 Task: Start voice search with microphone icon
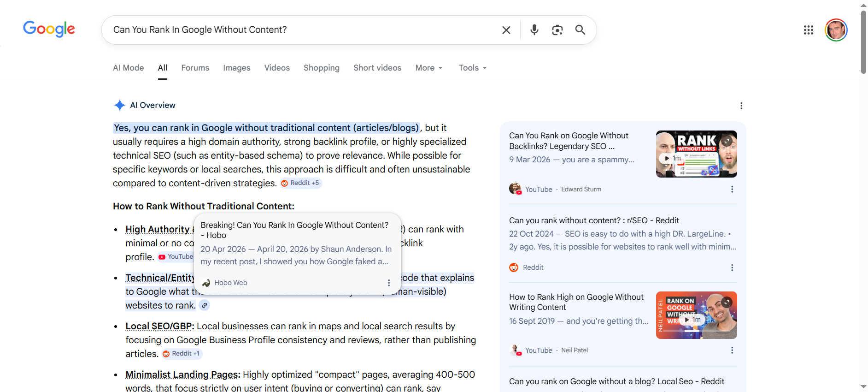(x=534, y=30)
